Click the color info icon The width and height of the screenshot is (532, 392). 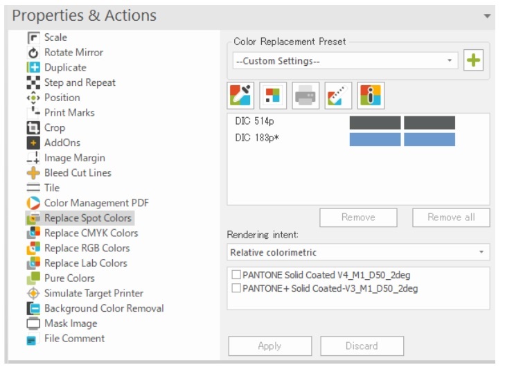coord(371,96)
